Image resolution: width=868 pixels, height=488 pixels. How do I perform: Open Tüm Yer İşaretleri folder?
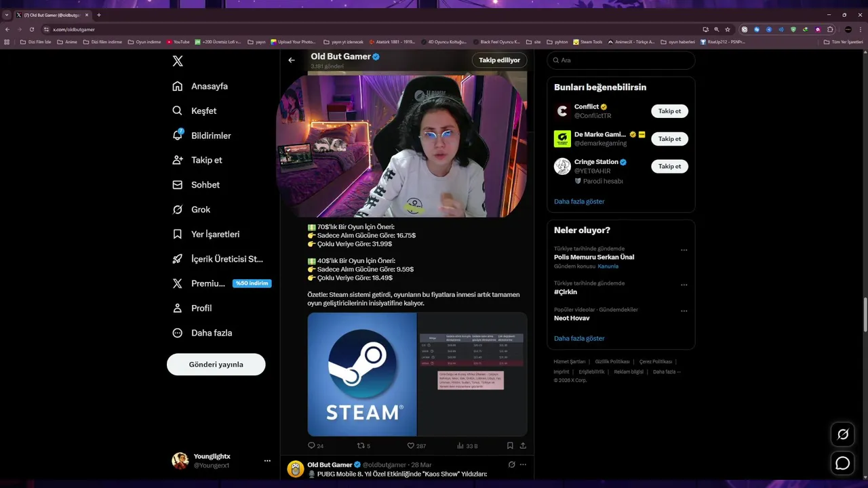click(x=844, y=42)
